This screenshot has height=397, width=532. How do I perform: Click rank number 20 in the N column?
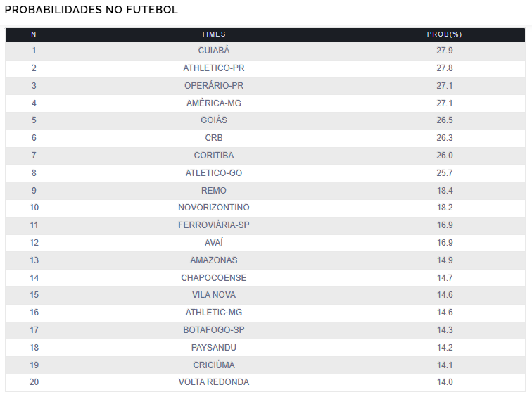34,382
